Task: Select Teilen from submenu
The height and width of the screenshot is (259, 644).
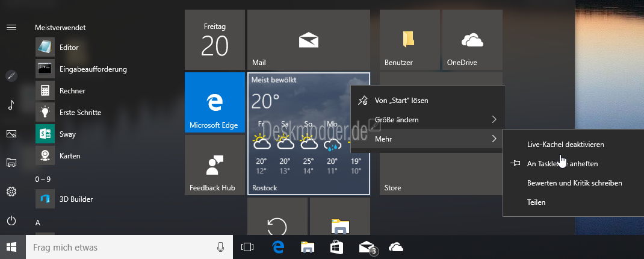Action: (574, 202)
